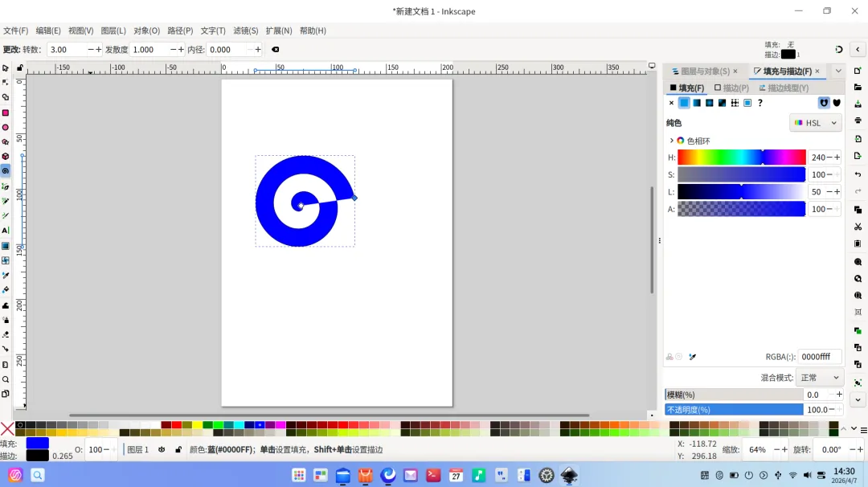The image size is (868, 487).
Task: Open the HSL color mode dropdown
Action: 816,123
